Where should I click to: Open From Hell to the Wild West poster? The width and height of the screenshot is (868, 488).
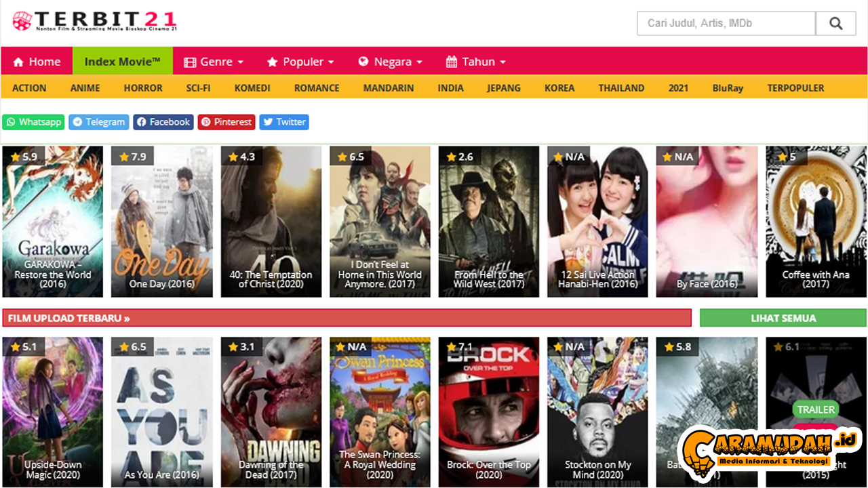pos(489,222)
